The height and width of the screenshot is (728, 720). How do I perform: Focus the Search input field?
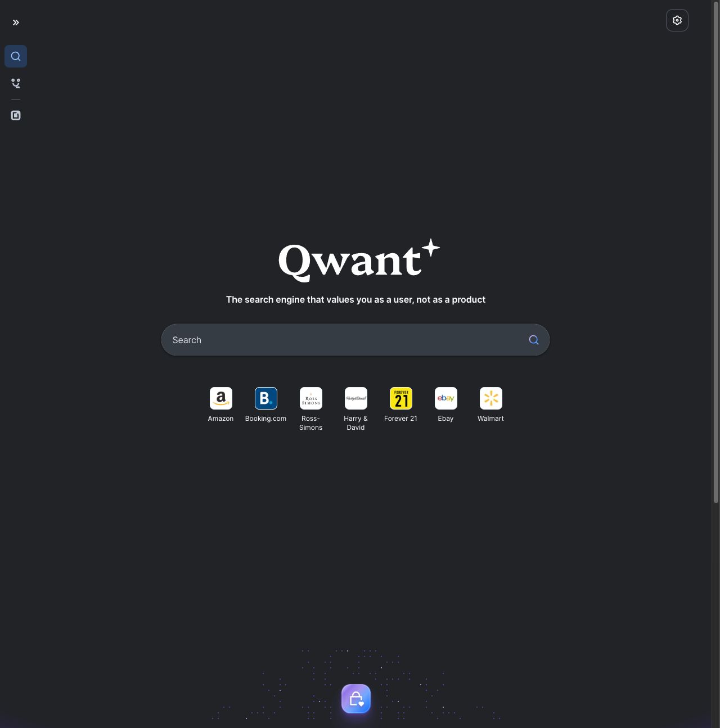point(355,340)
